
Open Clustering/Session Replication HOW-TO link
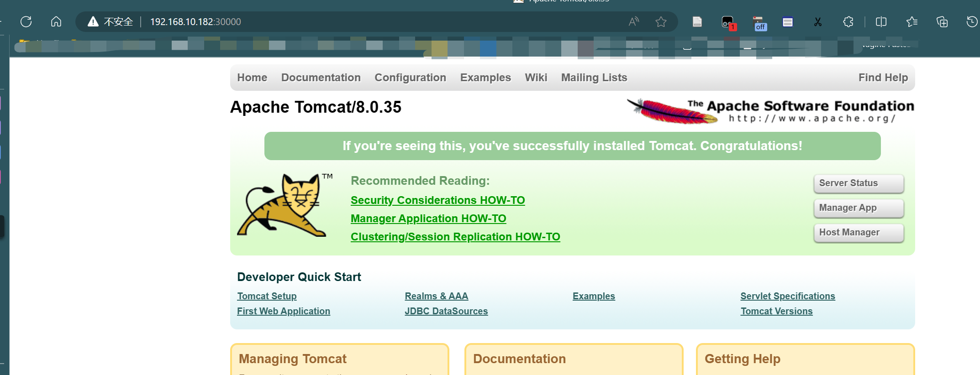(455, 237)
